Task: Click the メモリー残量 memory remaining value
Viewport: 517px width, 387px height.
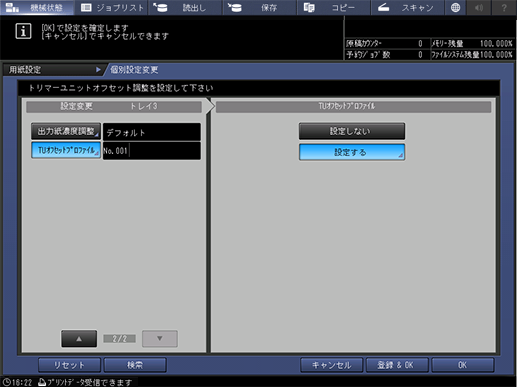Action: point(496,44)
